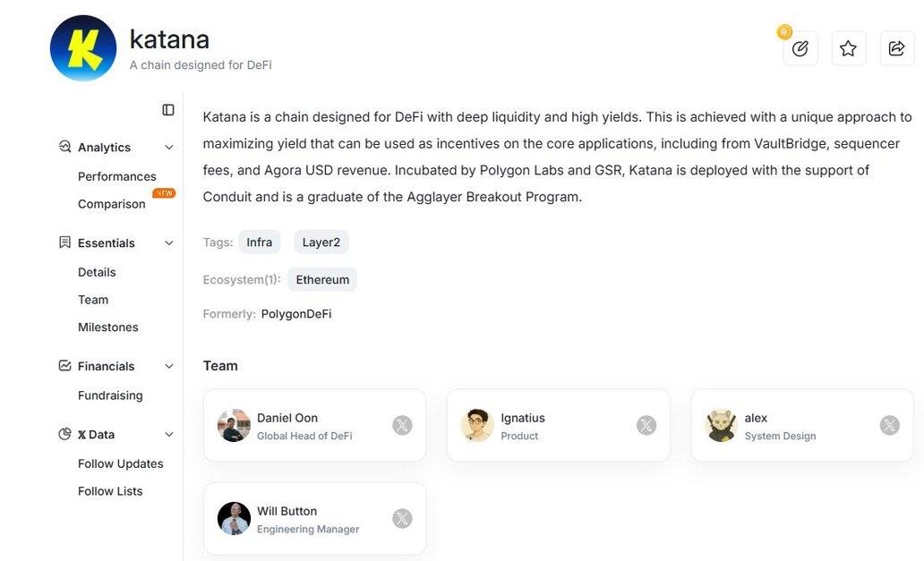Screen dimensions: 924x561
Task: Collapse the X Data section chevron
Action: [168, 435]
